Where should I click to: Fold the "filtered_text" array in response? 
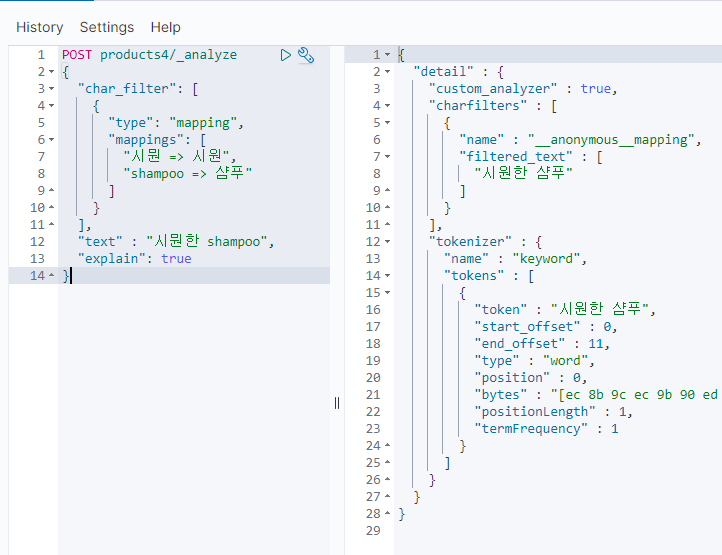click(387, 157)
